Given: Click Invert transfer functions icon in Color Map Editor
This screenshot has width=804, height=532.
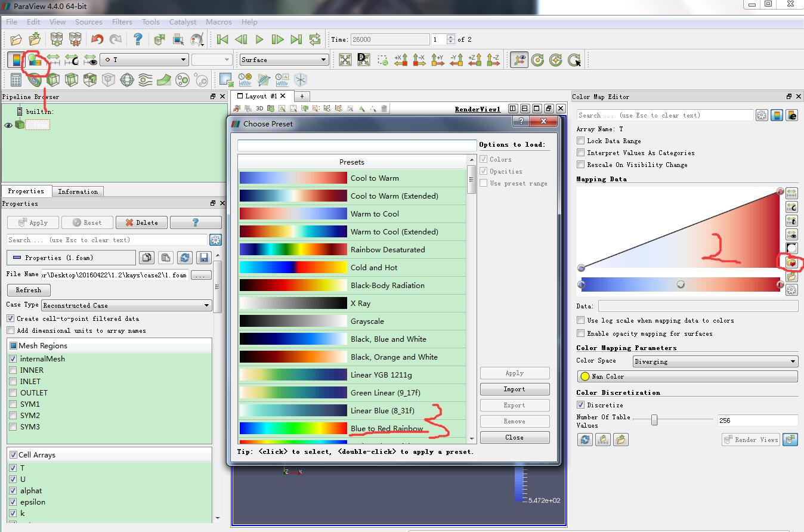Looking at the screenshot, I should tap(791, 248).
